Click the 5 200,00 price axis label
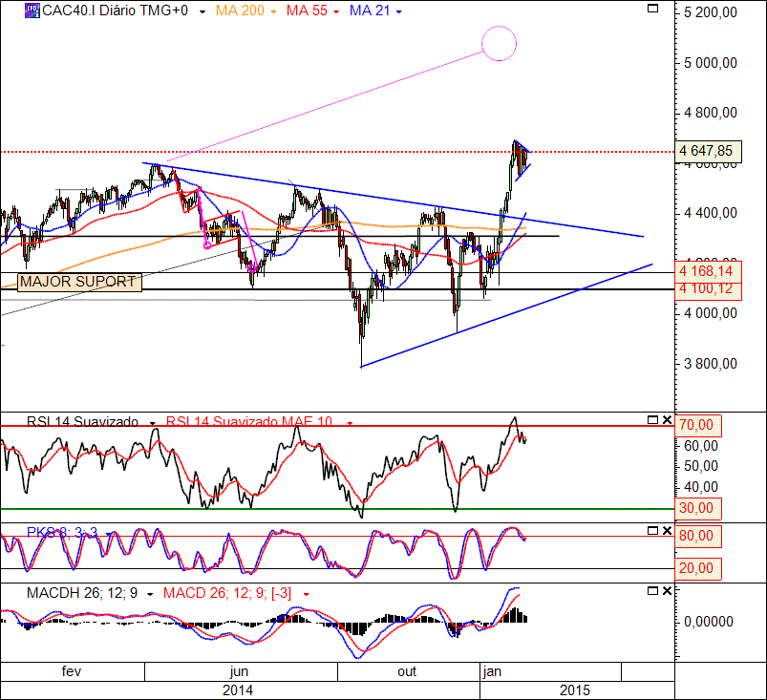767x700 pixels. point(711,12)
